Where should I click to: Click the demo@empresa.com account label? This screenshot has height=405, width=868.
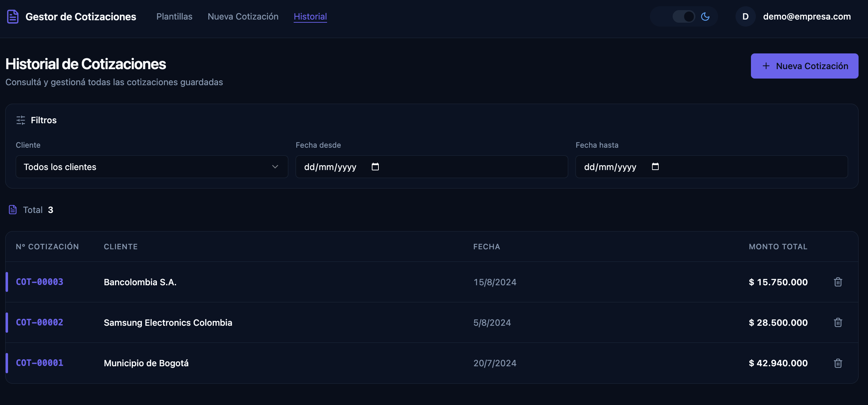807,16
